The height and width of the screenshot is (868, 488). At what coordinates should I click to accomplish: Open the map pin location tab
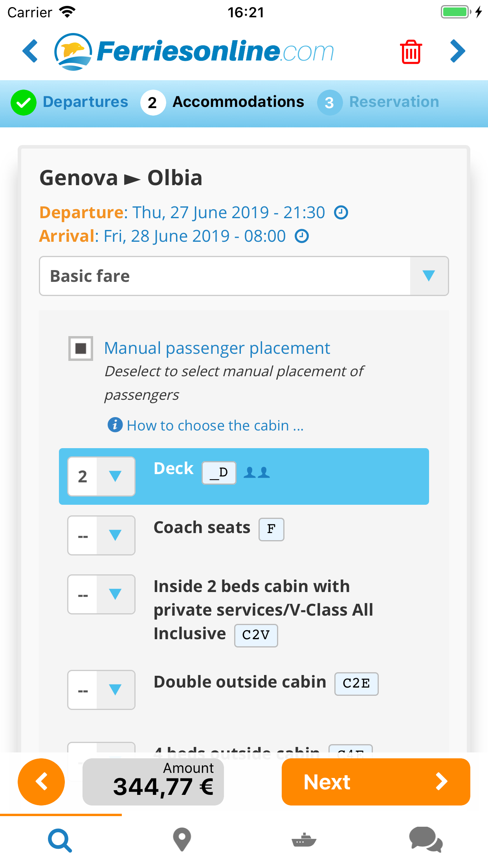pyautogui.click(x=182, y=840)
